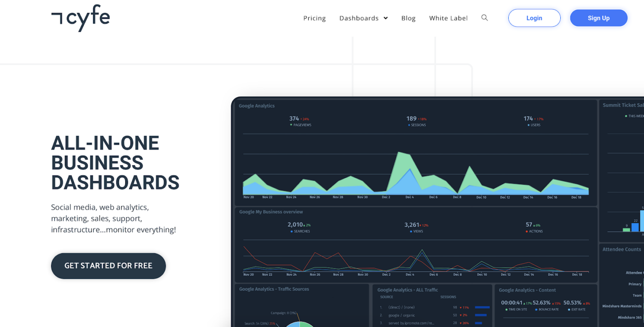Screen dimensions: 644x327
Task: Click the Users legend in Google Analytics
Action: [534, 125]
